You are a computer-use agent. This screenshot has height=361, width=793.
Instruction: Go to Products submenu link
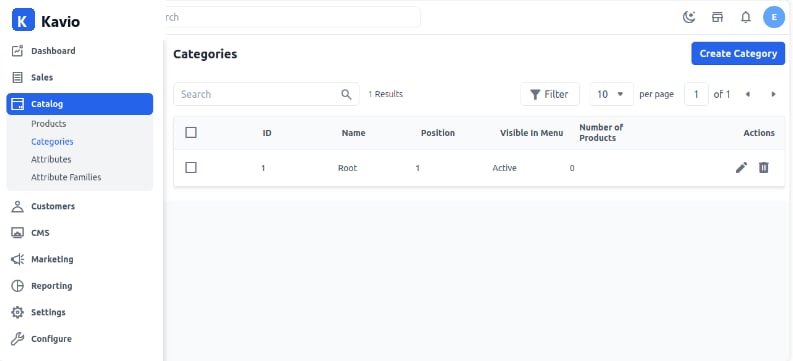49,124
